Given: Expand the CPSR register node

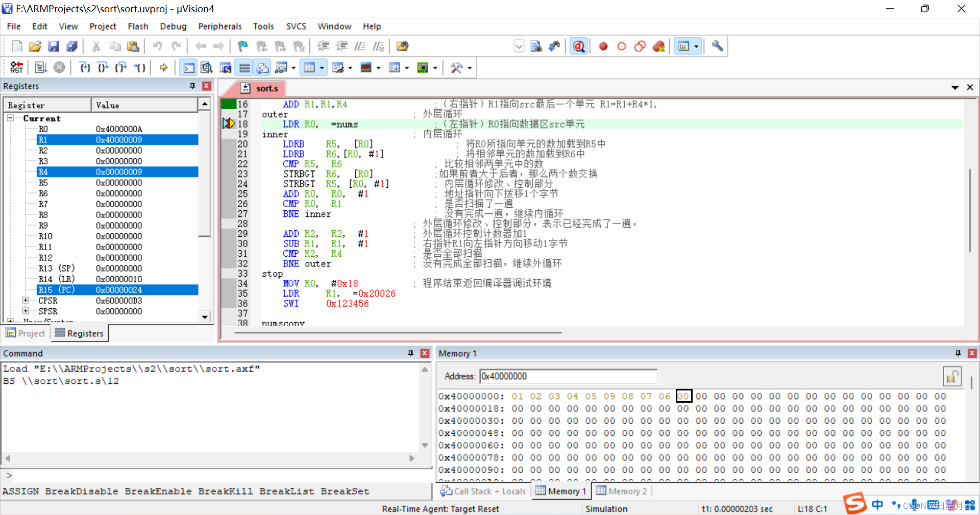Looking at the screenshot, I should coord(26,300).
